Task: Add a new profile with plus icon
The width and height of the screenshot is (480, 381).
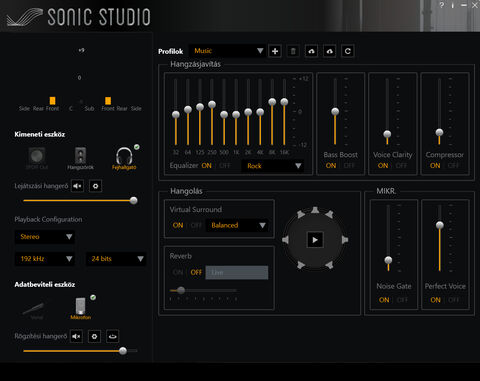Action: (275, 51)
